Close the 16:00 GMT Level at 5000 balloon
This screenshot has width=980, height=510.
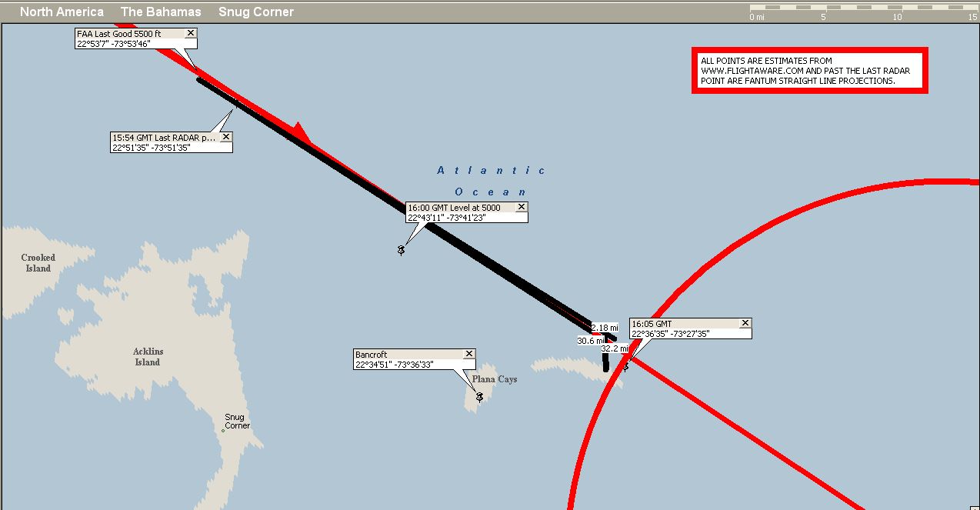521,207
